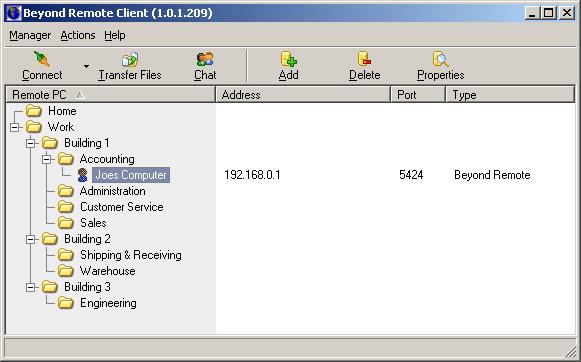Click the Customer Service folder icon
Image resolution: width=581 pixels, height=362 pixels.
(66, 207)
